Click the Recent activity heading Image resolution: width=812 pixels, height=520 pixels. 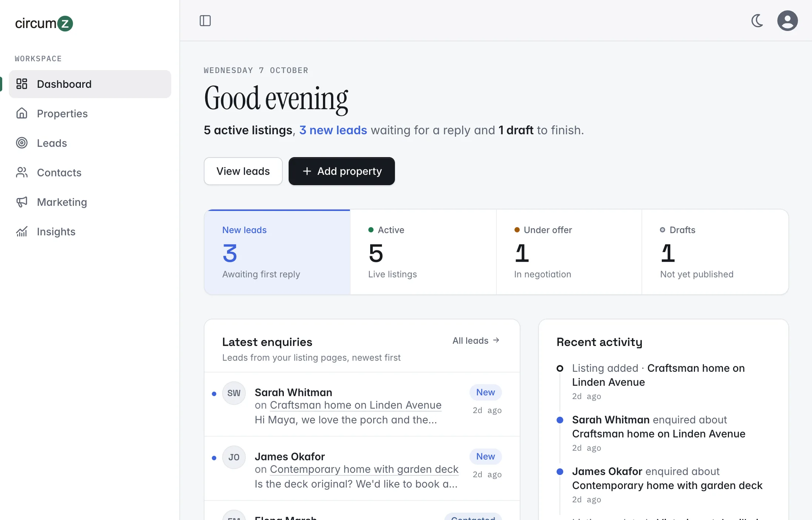pyautogui.click(x=599, y=342)
